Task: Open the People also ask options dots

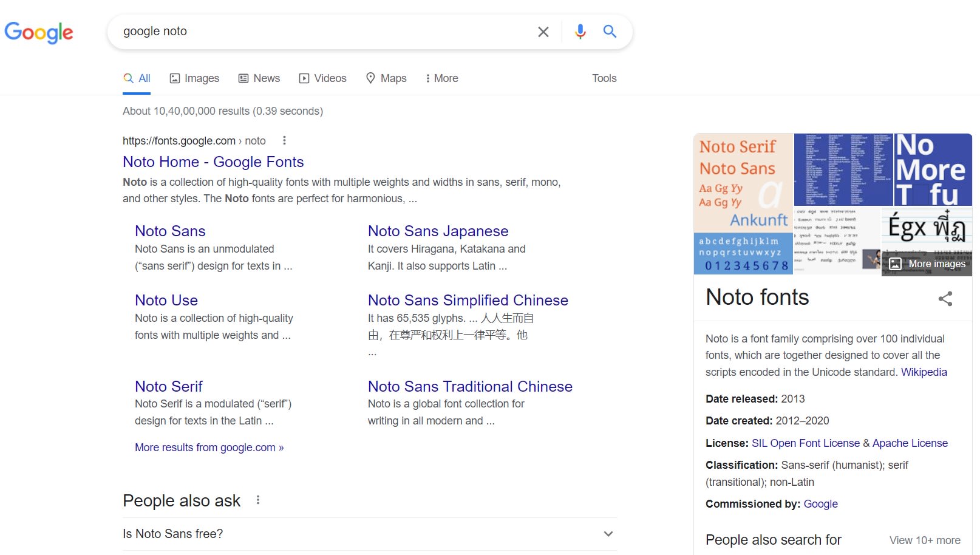Action: coord(258,500)
